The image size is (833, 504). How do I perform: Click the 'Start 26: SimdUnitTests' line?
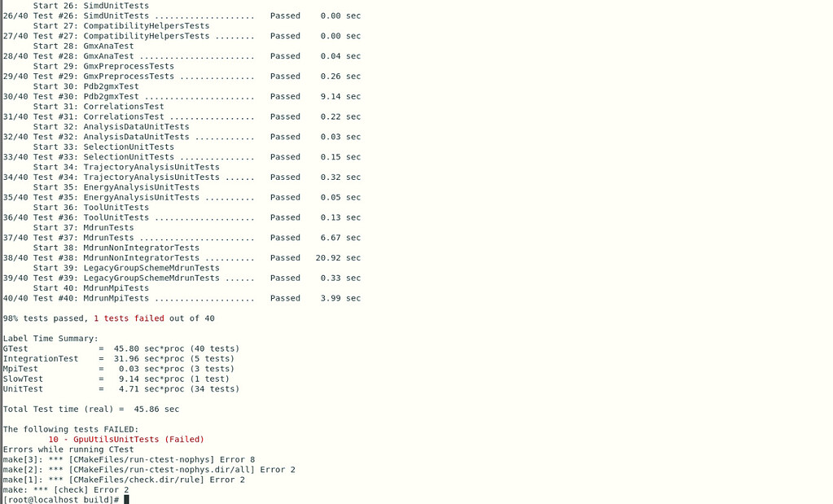[x=91, y=6]
